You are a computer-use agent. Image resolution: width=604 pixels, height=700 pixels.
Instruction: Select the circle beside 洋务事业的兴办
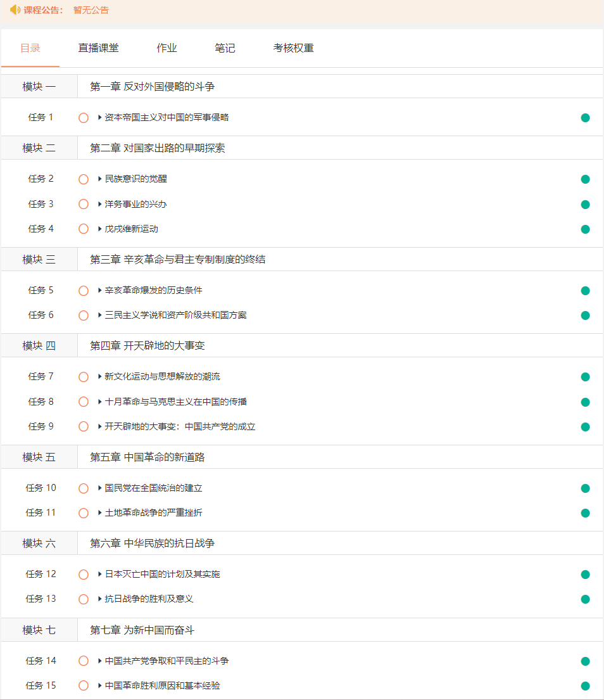(83, 204)
